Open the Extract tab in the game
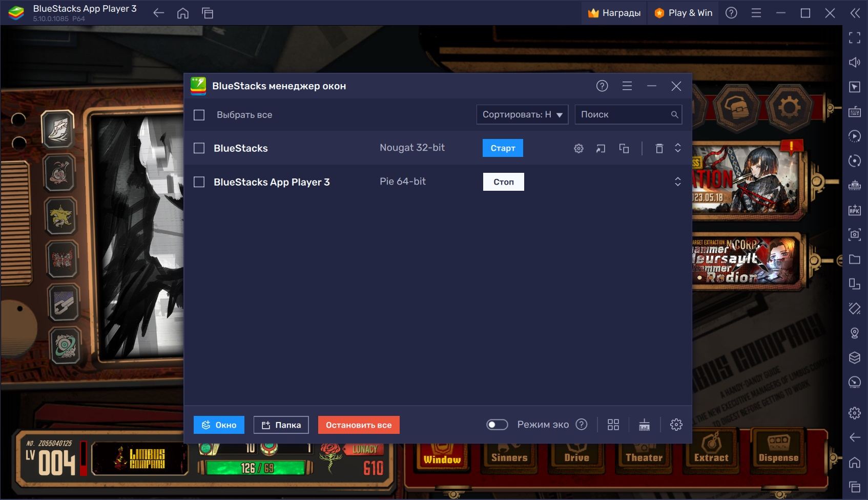Screen dimensions: 868x500 click(x=711, y=452)
